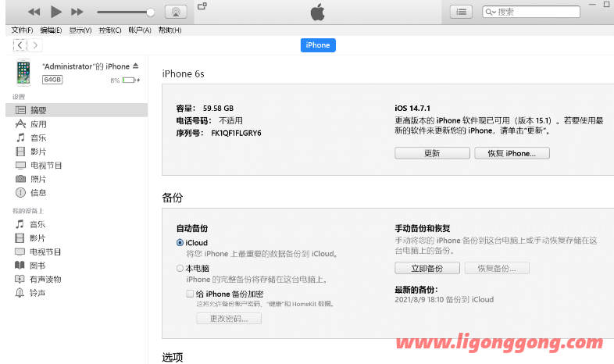Enable 给 iPhone 备份加密 checkbox

pos(190,294)
